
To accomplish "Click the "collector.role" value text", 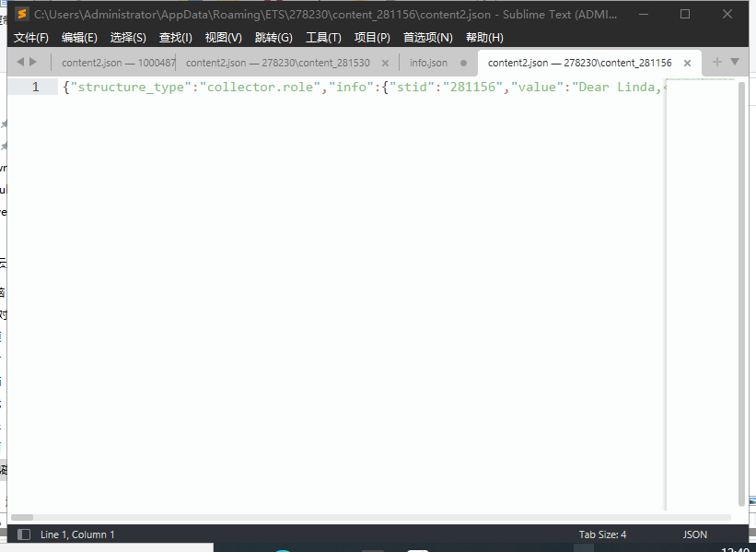I will 261,87.
